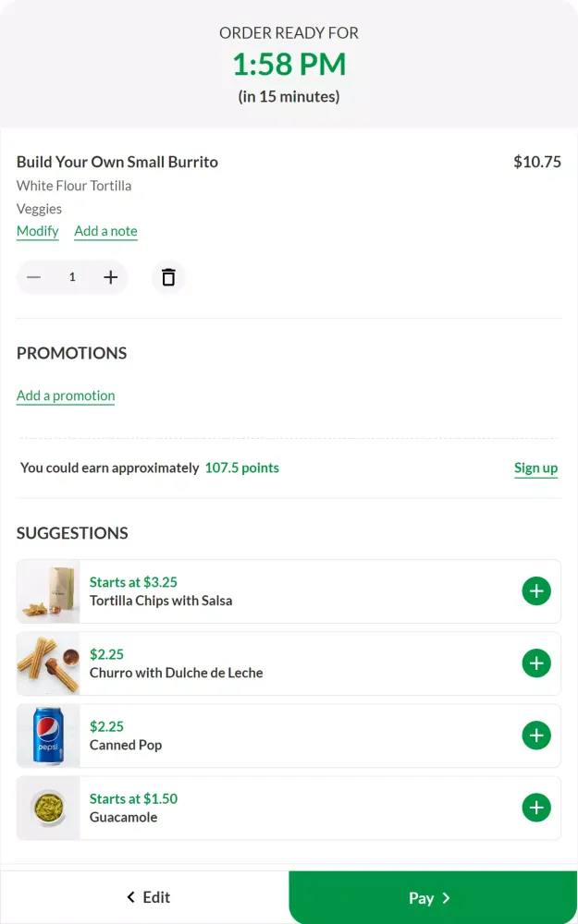Add Tortilla Chips with Salsa to order
The width and height of the screenshot is (578, 924).
pyautogui.click(x=536, y=591)
